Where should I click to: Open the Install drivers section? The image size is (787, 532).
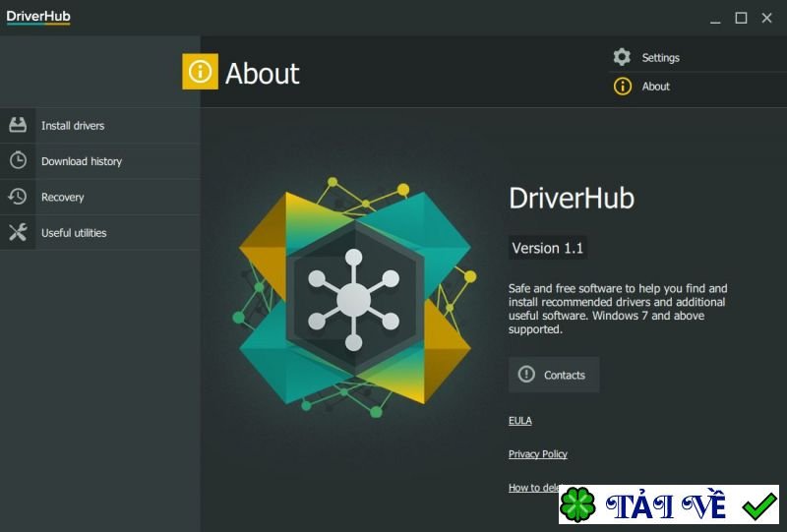(100, 126)
